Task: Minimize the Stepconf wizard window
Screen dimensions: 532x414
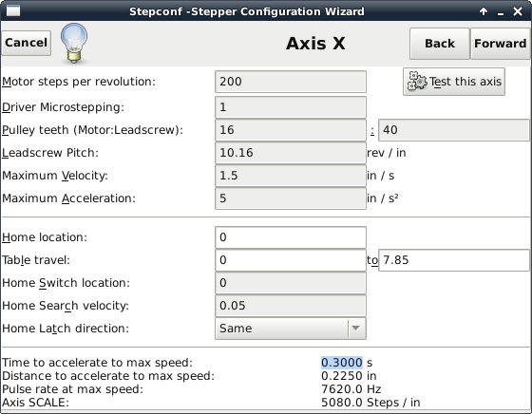Action: pyautogui.click(x=501, y=11)
